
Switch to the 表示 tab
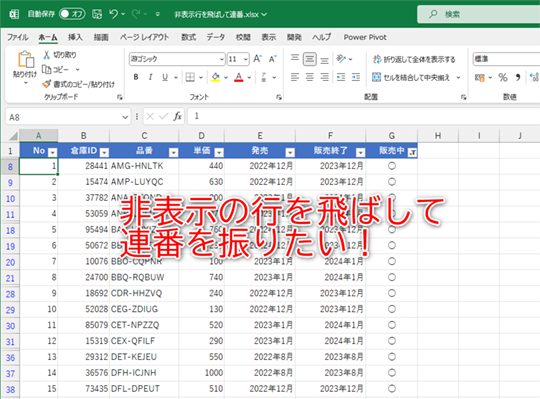point(268,37)
